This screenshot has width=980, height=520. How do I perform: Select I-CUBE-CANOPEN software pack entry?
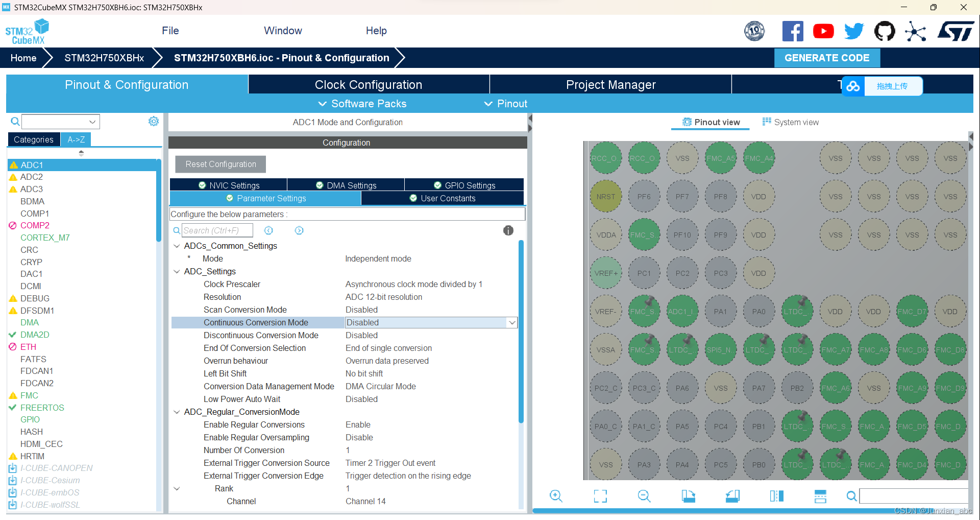pos(57,468)
